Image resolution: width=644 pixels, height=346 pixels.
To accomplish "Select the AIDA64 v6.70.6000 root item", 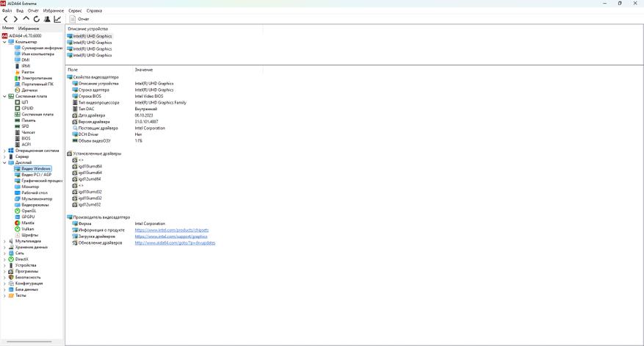I will pyautogui.click(x=22, y=36).
